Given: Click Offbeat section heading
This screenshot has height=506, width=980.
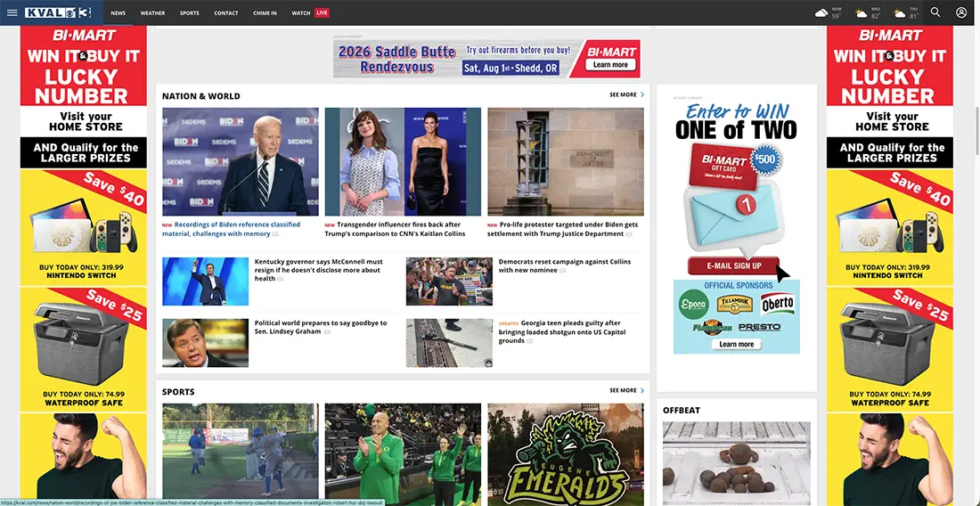Looking at the screenshot, I should [682, 411].
